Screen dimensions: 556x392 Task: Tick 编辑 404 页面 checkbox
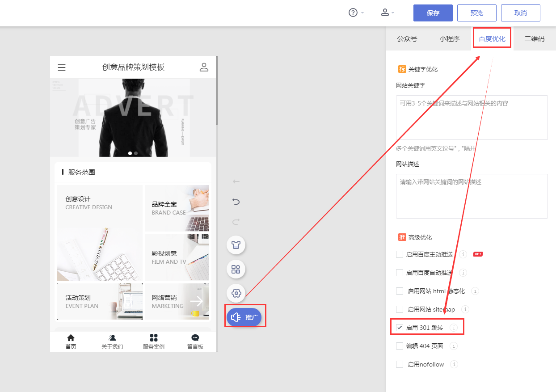(400, 346)
